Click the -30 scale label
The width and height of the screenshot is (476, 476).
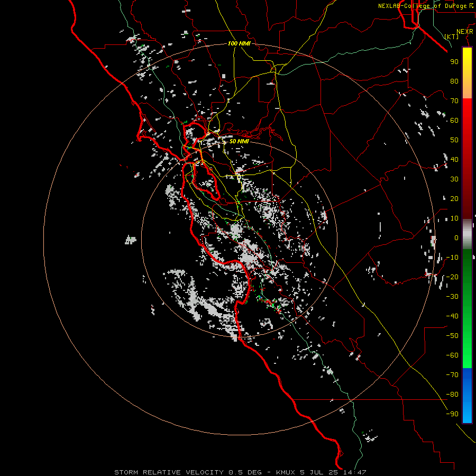tap(452, 297)
